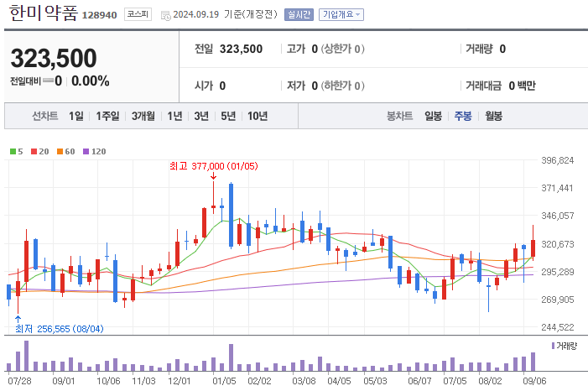Click the stock code 128940
This screenshot has width=588, height=391.
coord(99,15)
